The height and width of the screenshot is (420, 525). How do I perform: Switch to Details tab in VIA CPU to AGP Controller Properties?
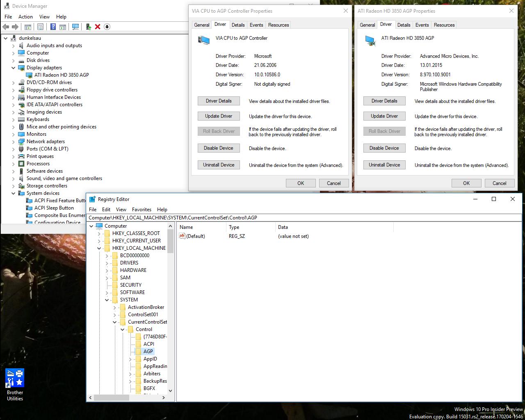coord(238,25)
